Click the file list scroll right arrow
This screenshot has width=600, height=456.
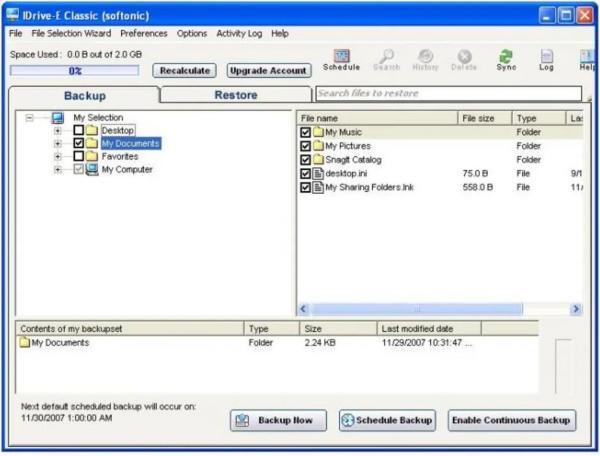(576, 309)
